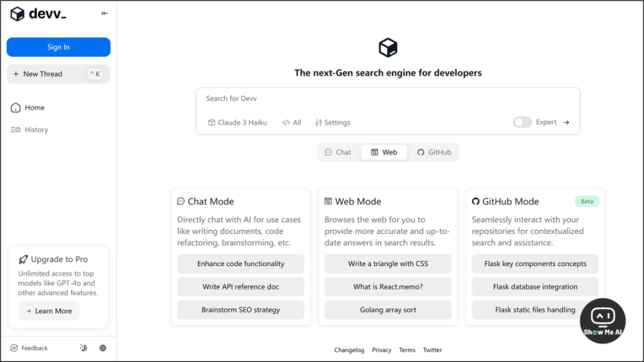Select Flask static files handling
Screen dimensions: 644x362
(535, 310)
